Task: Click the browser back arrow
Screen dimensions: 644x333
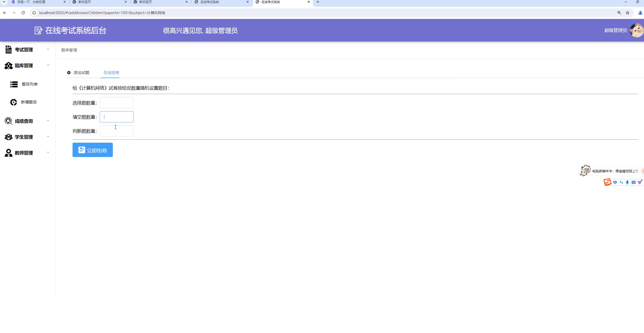Action: 5,13
